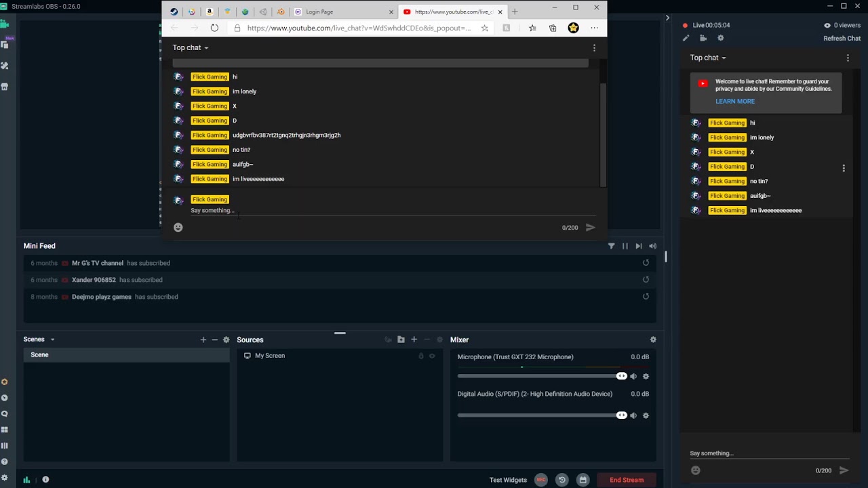Close the Login Page browser tab
Viewport: 868px width, 488px height.
(x=391, y=12)
